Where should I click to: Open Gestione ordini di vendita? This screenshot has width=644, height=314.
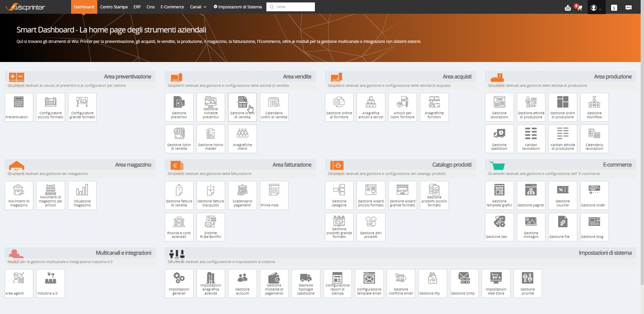242,107
